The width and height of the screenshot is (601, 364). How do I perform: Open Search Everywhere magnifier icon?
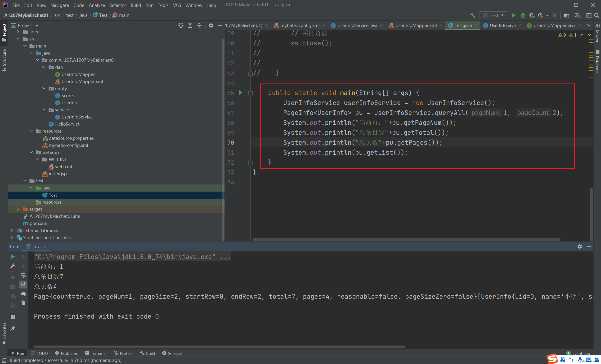[x=597, y=15]
